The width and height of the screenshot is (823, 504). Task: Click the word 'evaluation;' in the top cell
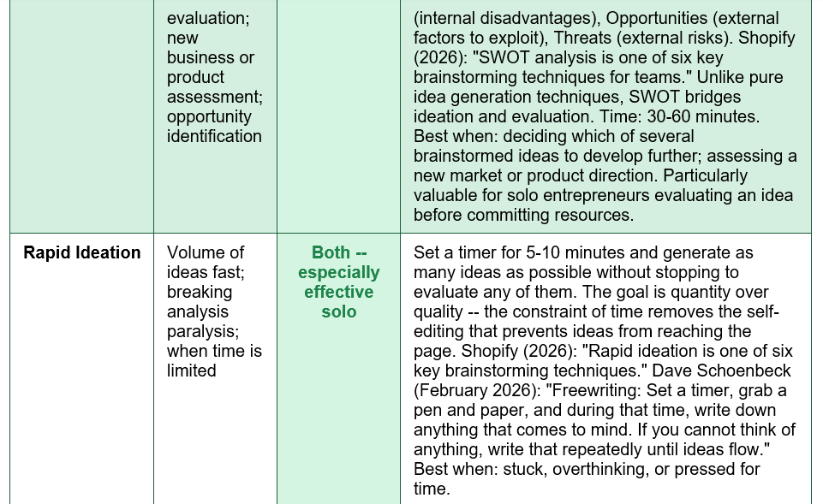pyautogui.click(x=208, y=18)
